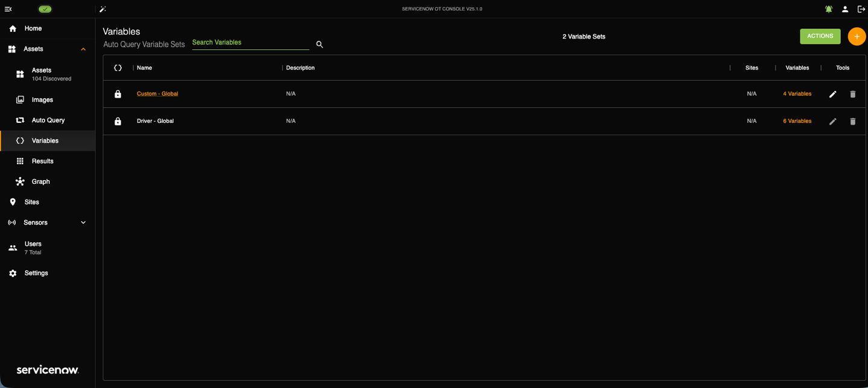
Task: Click the Search Variables field
Action: (x=250, y=43)
